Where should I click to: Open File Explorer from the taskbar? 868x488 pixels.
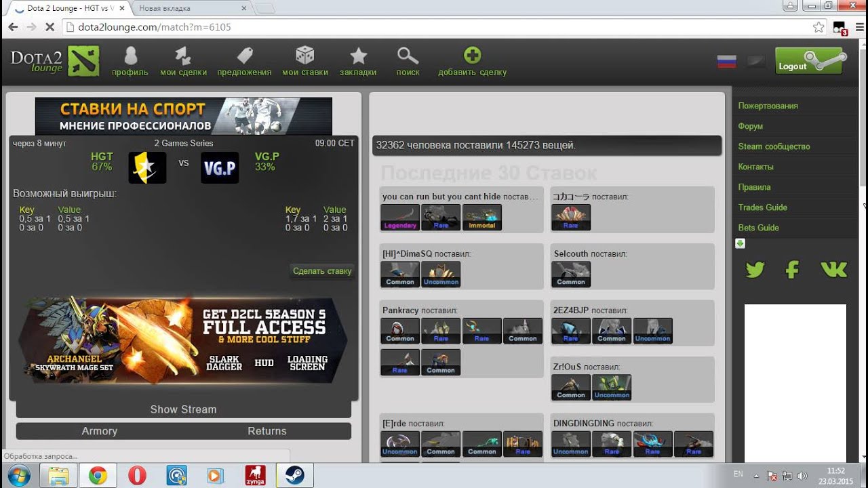coord(58,476)
